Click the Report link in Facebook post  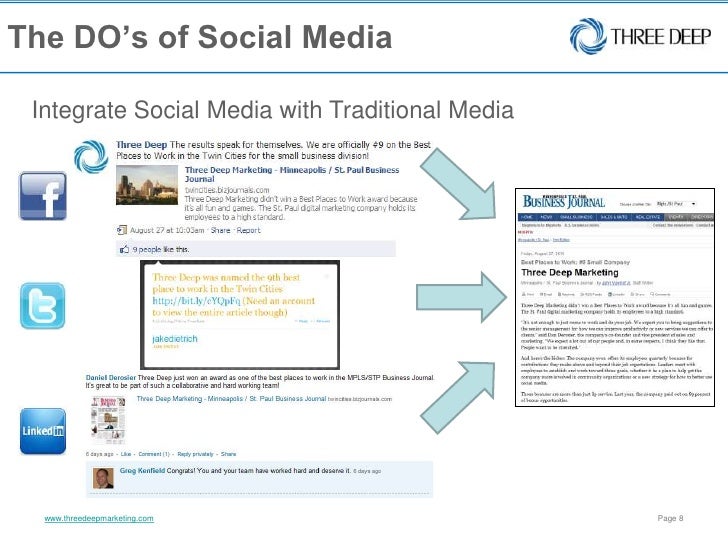(248, 230)
